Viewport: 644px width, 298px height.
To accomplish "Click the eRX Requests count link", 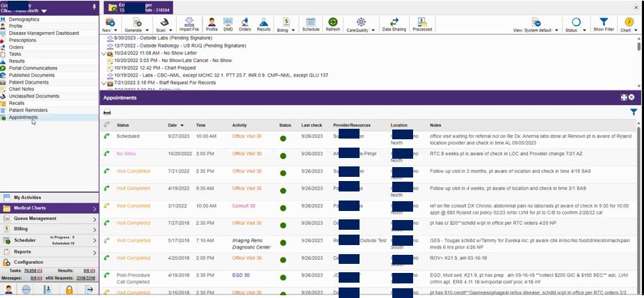I will pos(86,279).
